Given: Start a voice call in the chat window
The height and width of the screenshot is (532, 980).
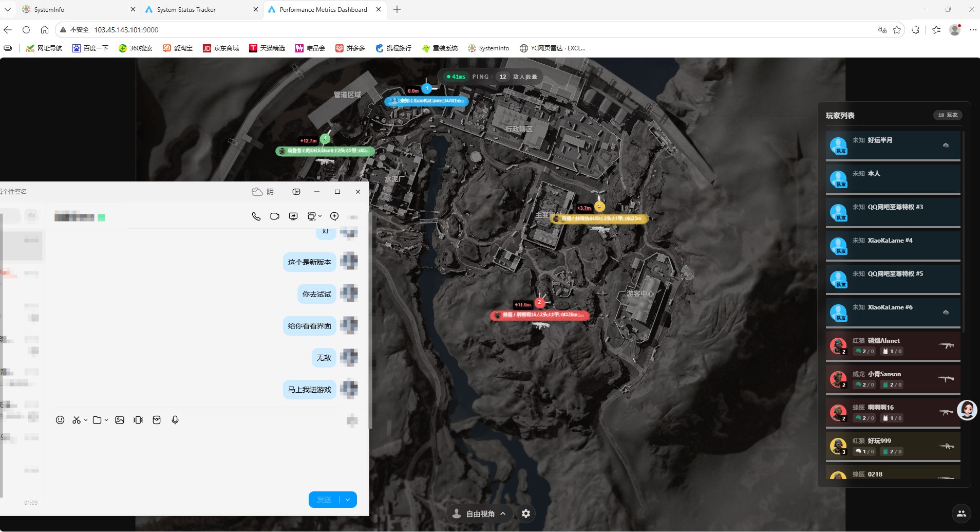Looking at the screenshot, I should click(x=256, y=216).
